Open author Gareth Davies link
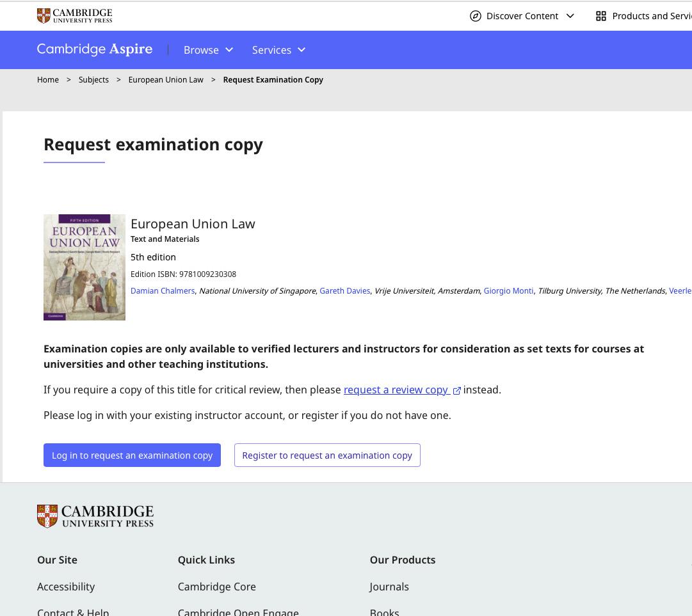The image size is (692, 616). (x=344, y=291)
